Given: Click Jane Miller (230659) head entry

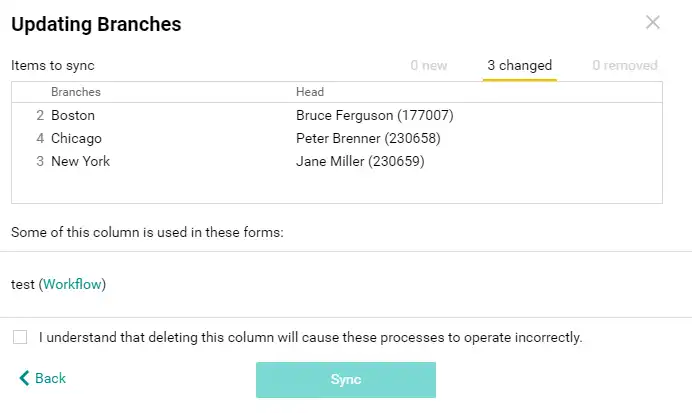Looking at the screenshot, I should click(360, 161).
